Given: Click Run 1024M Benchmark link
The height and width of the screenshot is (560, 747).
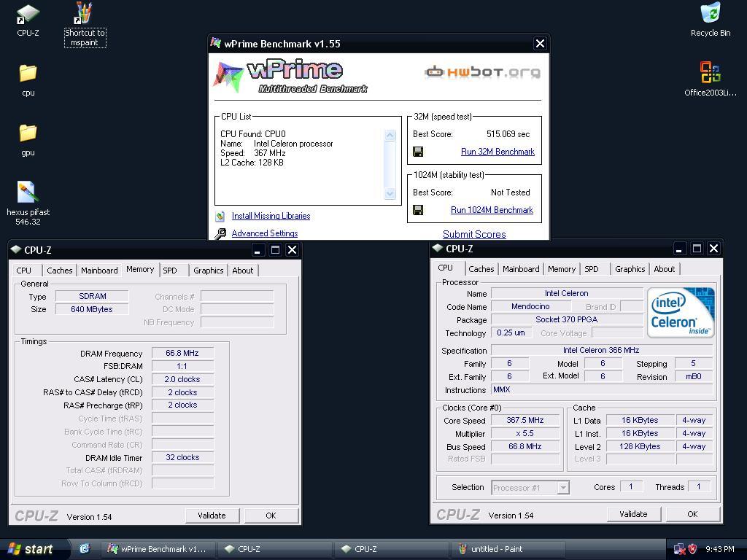Looking at the screenshot, I should click(492, 210).
